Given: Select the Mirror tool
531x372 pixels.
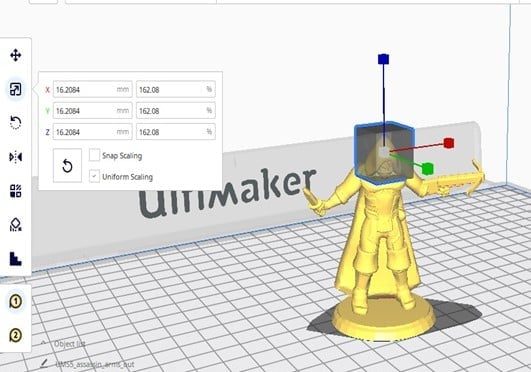Looking at the screenshot, I should coord(16,157).
